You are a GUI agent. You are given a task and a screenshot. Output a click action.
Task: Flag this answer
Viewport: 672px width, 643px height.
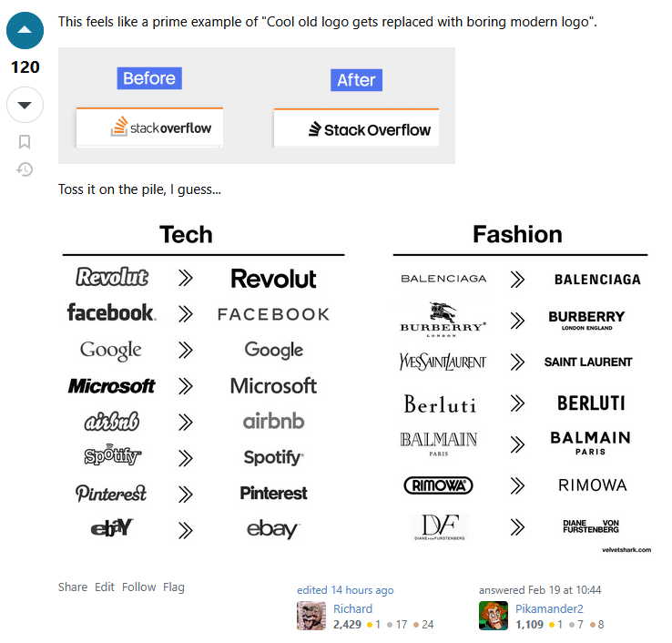coord(174,587)
